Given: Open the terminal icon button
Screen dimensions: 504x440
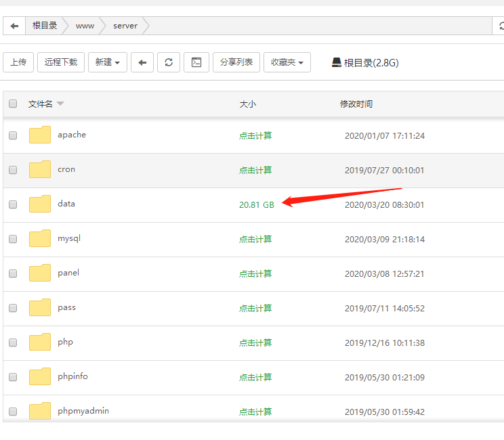Looking at the screenshot, I should point(196,62).
